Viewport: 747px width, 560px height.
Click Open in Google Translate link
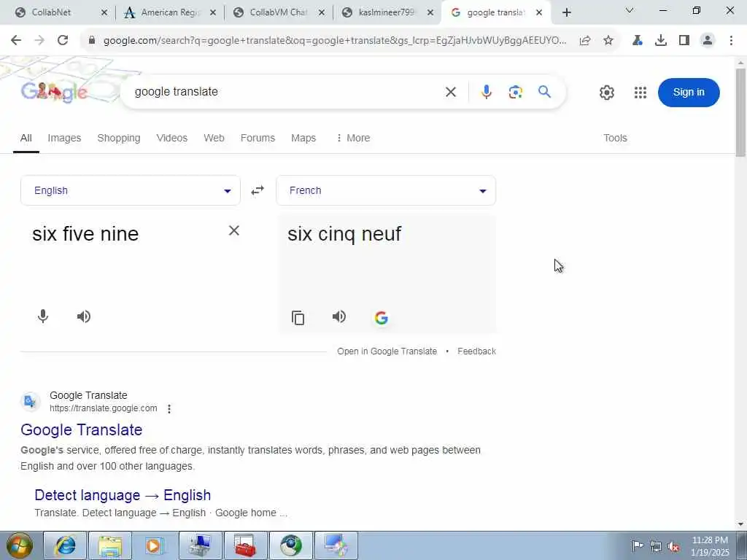tap(387, 351)
